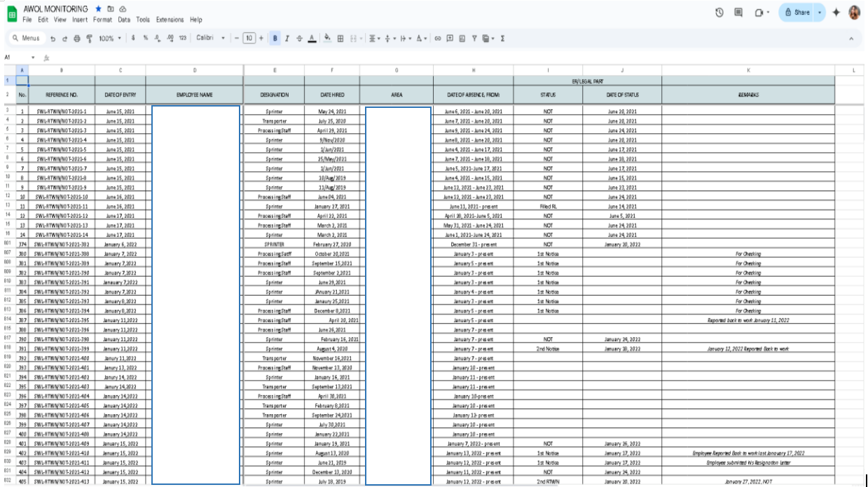
Task: Collapse the toolbar with chevron
Action: coord(851,39)
